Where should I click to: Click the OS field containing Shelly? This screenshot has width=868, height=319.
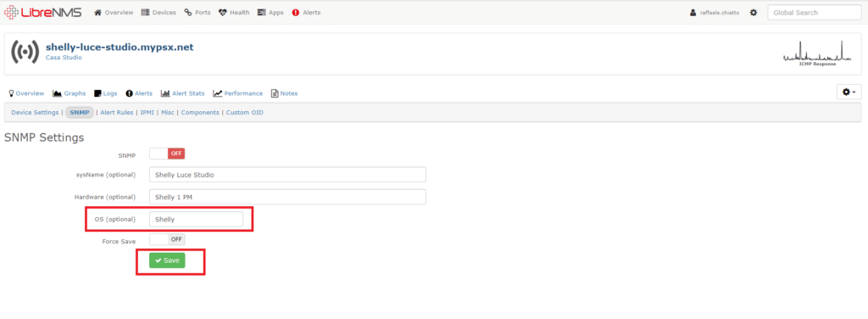(x=196, y=219)
